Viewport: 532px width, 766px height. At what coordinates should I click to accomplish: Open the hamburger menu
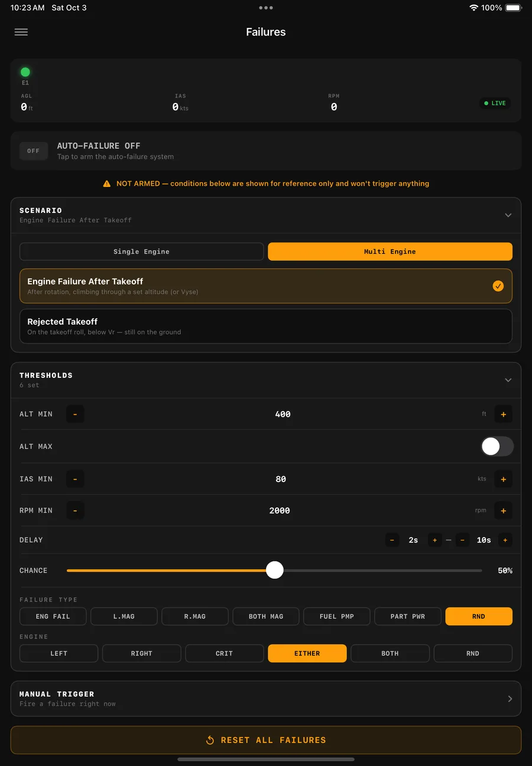tap(21, 32)
